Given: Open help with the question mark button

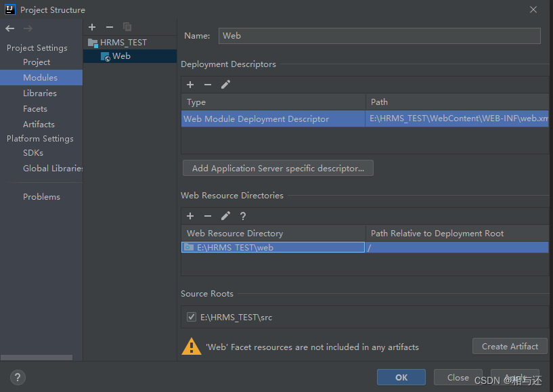Looking at the screenshot, I should (18, 377).
